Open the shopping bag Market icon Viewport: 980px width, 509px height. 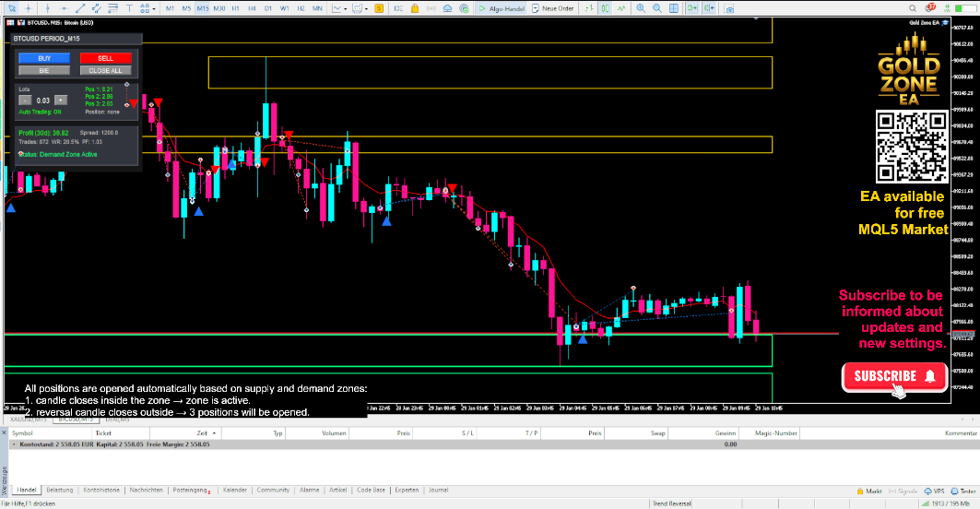click(x=414, y=8)
